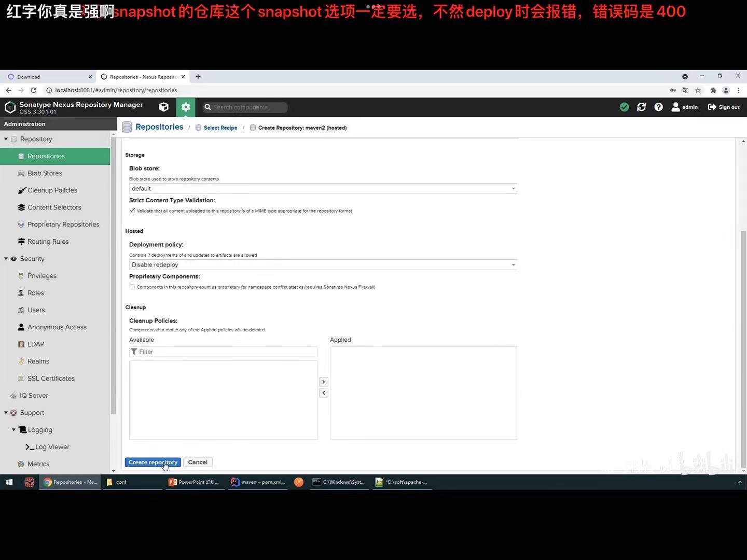
Task: Click Create repository
Action: click(153, 463)
